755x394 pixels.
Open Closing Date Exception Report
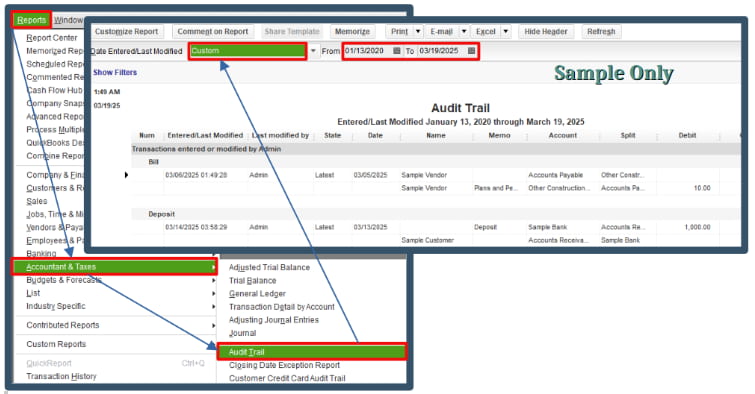tap(284, 365)
